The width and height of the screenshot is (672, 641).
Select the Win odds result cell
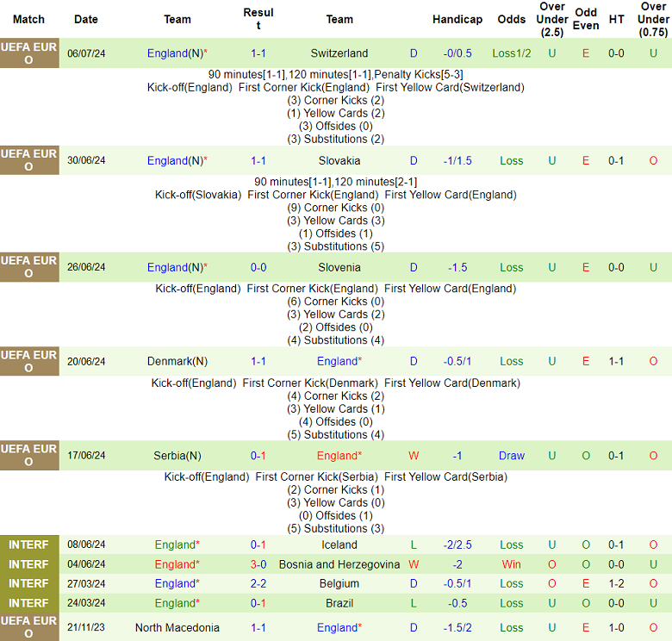(512, 564)
